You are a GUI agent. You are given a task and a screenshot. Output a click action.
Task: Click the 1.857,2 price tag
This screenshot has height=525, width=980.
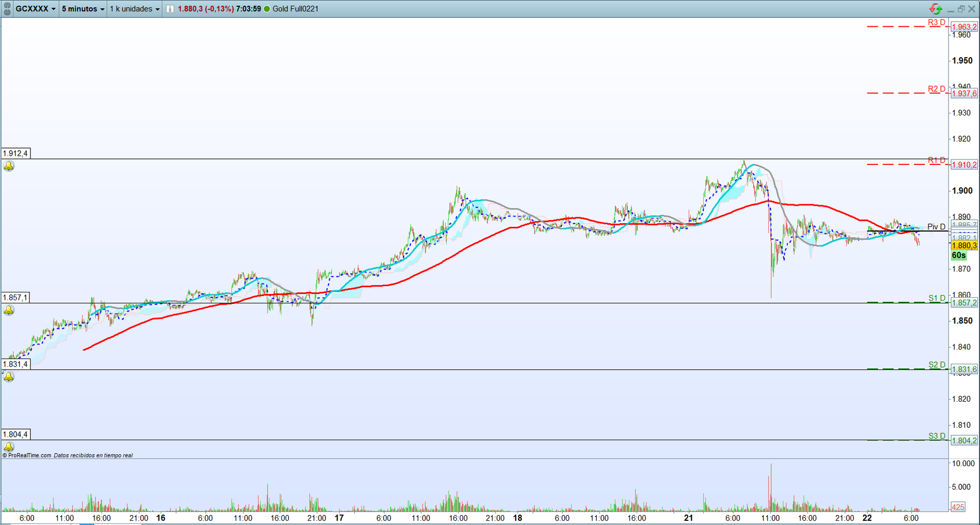click(x=964, y=303)
